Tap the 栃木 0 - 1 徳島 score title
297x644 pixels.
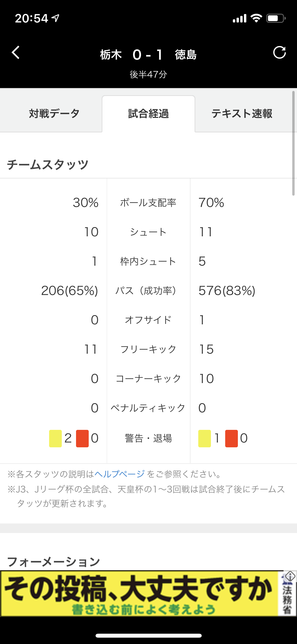click(x=148, y=55)
